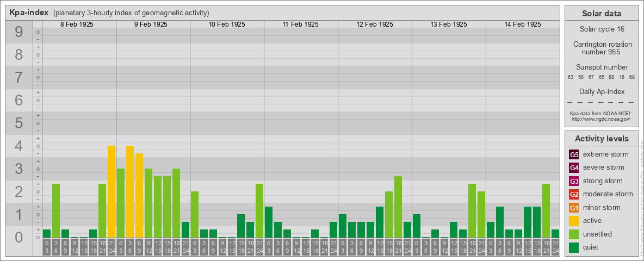The height and width of the screenshot is (261, 644).
Task: Click the Kp scale number 4
Action: coord(18,146)
